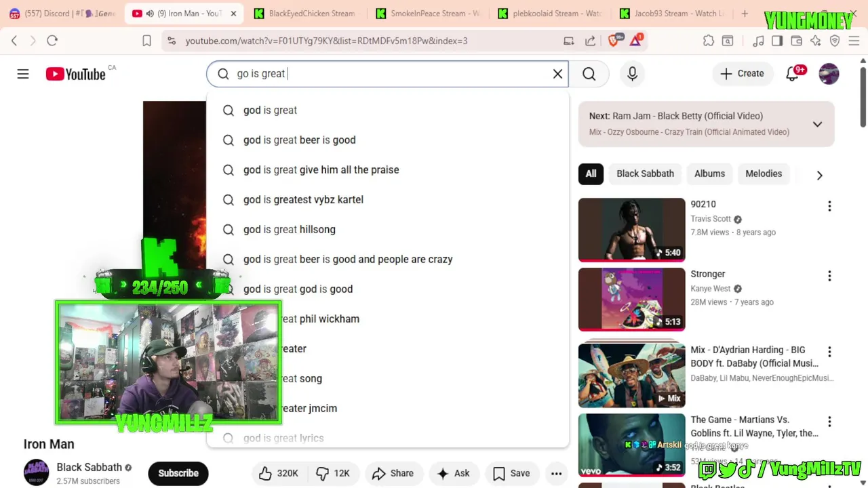Go back in the browser
Screen dimensions: 868x488
(x=14, y=41)
